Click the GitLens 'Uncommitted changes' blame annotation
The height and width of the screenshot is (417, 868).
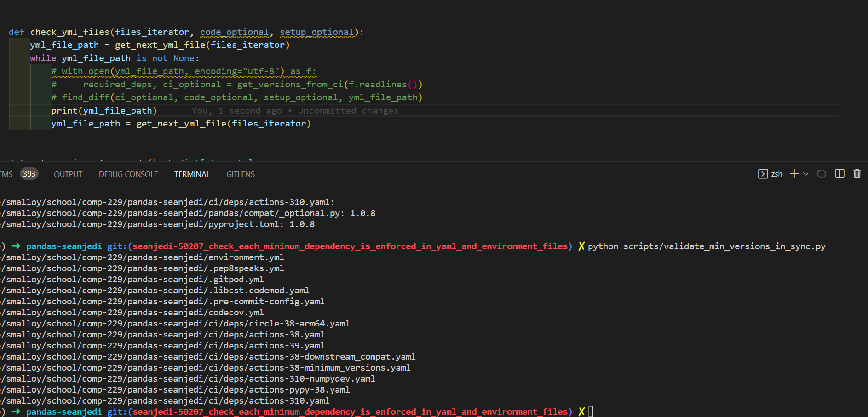[348, 110]
